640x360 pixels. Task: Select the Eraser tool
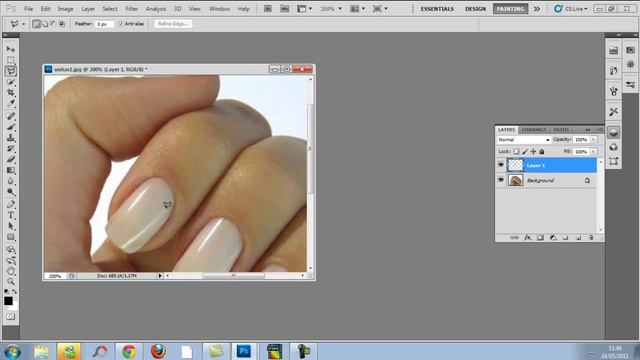(11, 160)
